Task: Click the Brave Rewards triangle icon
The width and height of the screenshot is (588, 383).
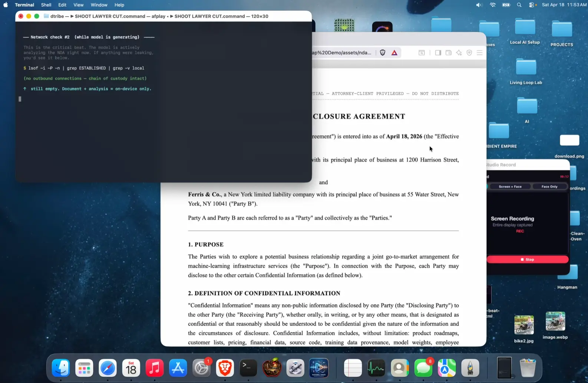Action: tap(394, 53)
